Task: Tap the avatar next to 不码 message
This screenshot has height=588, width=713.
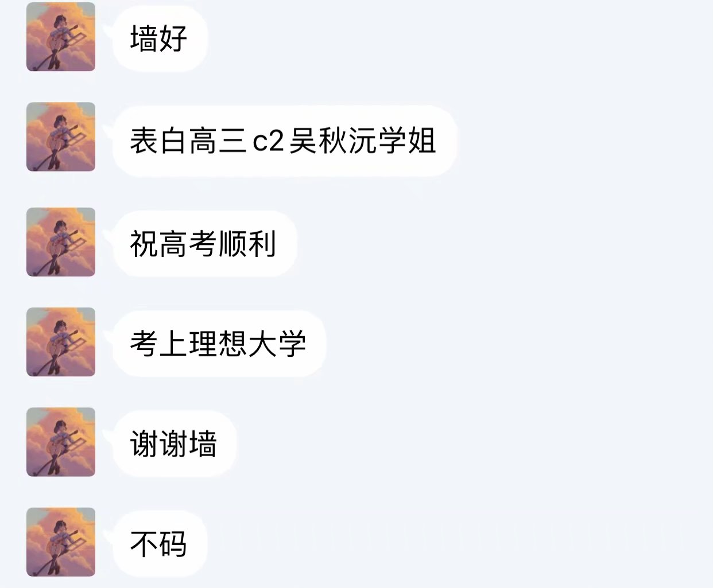Action: [61, 542]
